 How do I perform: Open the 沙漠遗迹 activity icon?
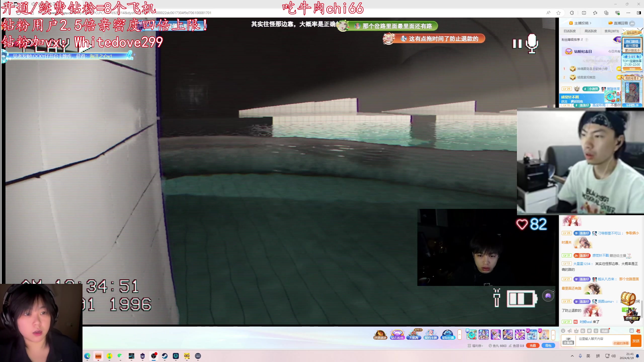[380, 335]
